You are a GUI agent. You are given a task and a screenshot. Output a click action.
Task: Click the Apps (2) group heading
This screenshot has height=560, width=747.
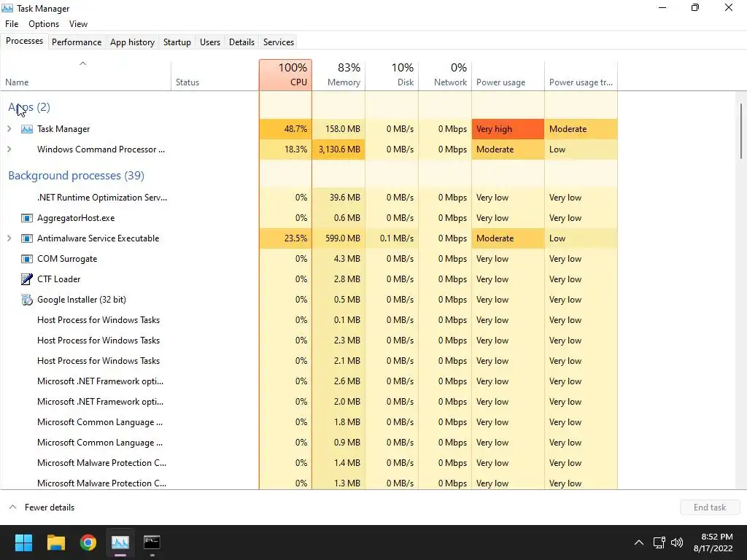[29, 107]
